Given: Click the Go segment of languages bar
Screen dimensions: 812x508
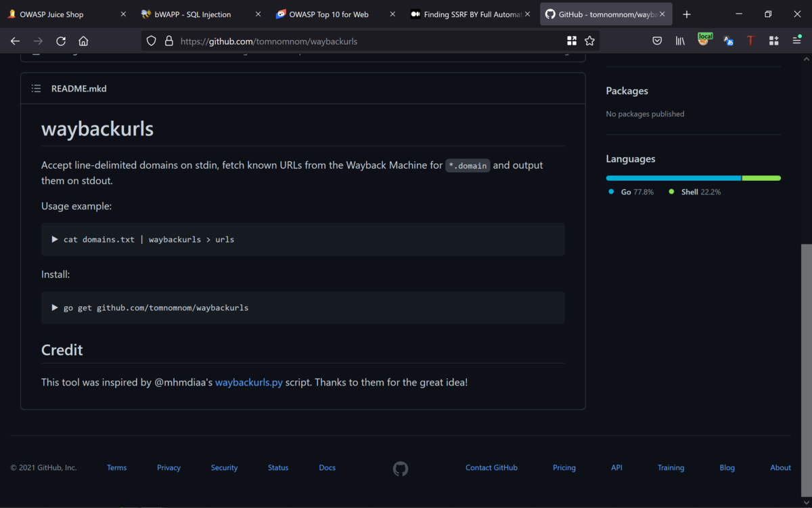Looking at the screenshot, I should pos(673,178).
